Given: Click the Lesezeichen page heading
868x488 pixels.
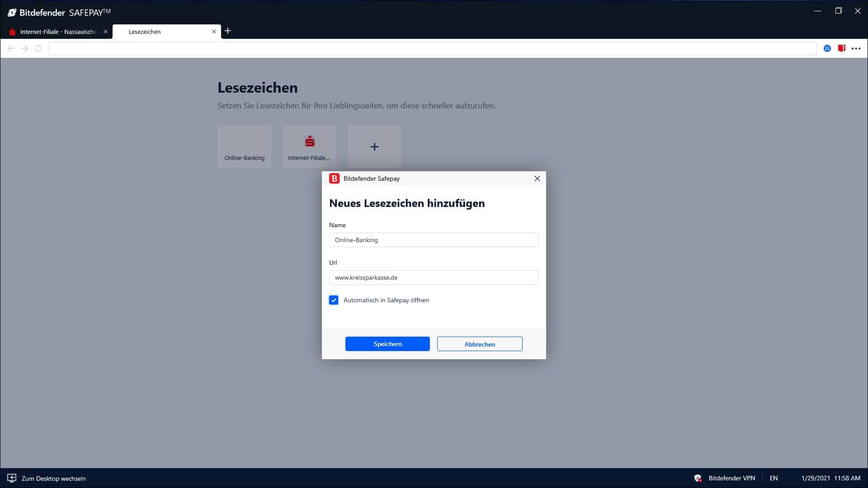Looking at the screenshot, I should pyautogui.click(x=257, y=87).
